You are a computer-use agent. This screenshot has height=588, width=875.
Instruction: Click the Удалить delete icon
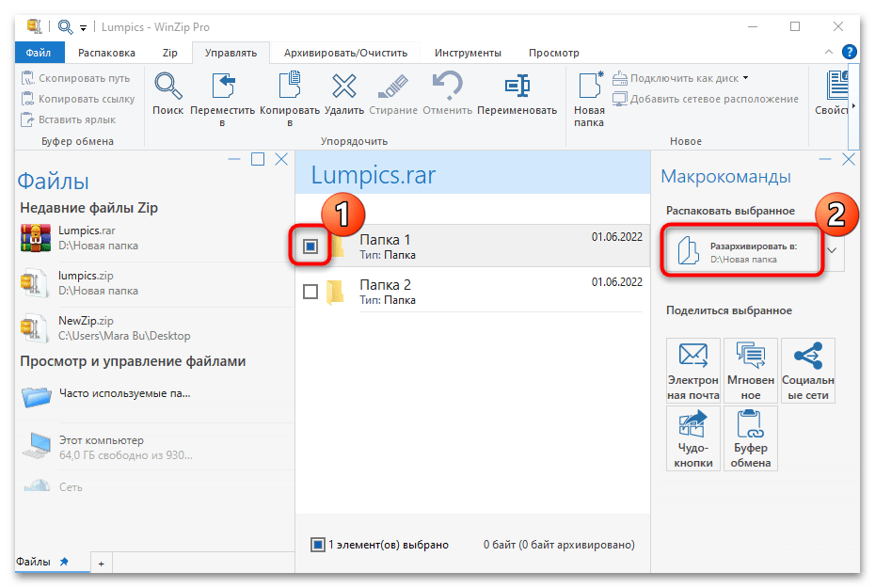[x=343, y=87]
